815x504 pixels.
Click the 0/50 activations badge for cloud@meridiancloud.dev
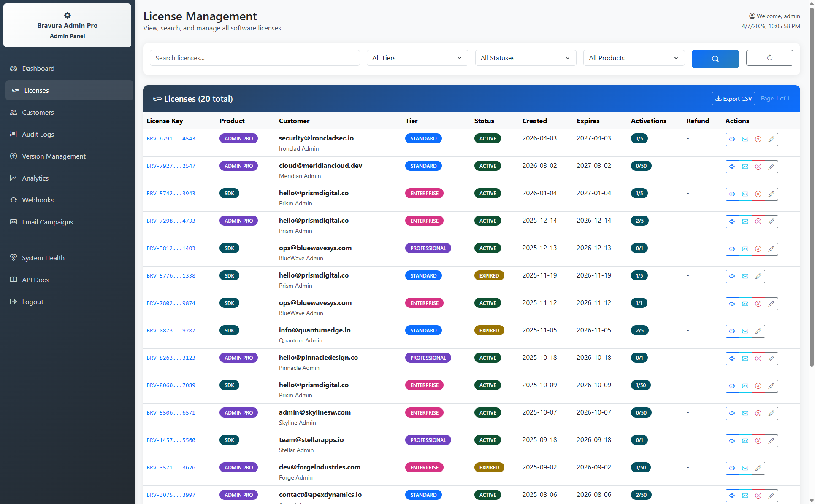click(641, 166)
